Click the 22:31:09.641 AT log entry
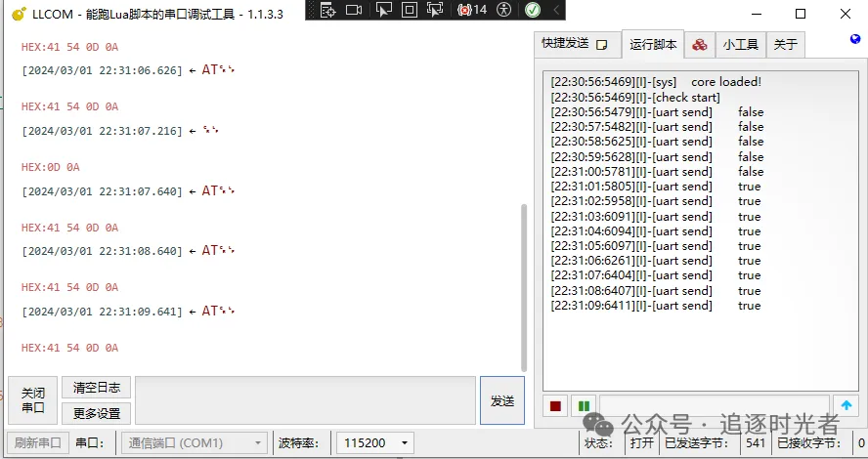Viewport: 868px width, 459px height. click(128, 312)
